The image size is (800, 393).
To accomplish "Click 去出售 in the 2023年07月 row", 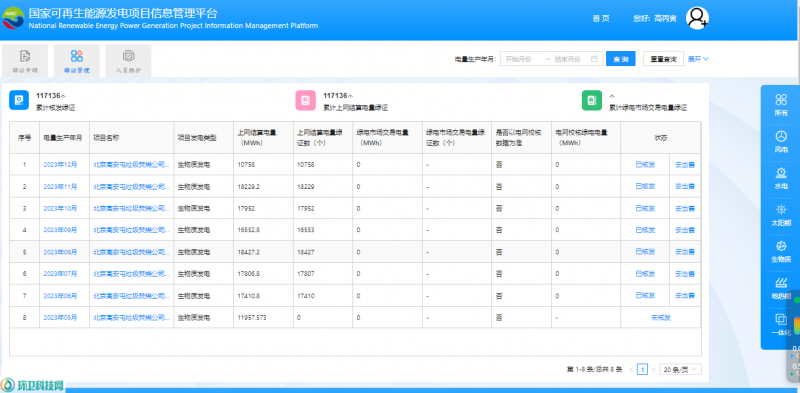I will (x=685, y=274).
